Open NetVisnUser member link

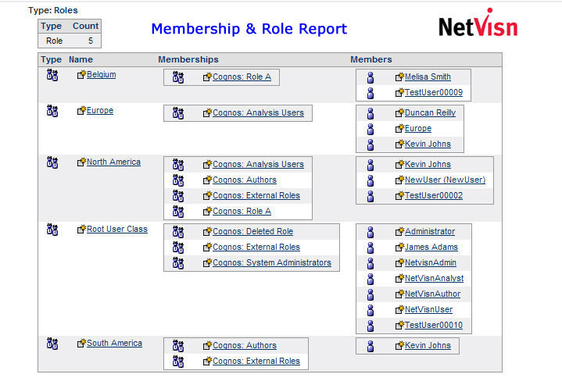pos(428,309)
